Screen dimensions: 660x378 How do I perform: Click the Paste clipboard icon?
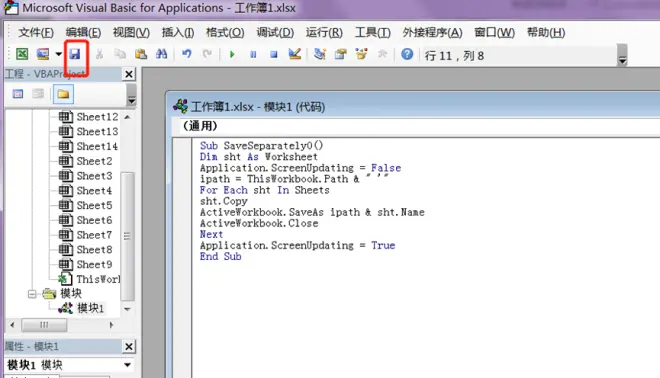click(141, 54)
